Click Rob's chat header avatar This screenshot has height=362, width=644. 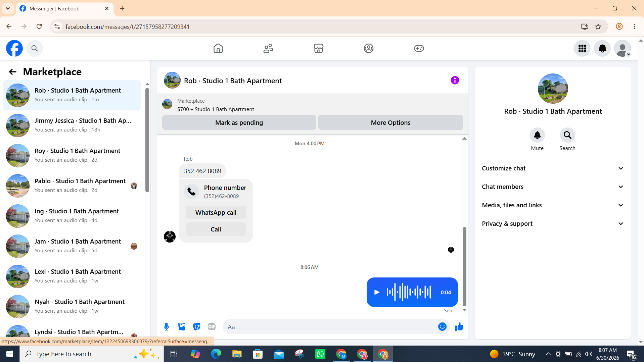click(x=172, y=80)
